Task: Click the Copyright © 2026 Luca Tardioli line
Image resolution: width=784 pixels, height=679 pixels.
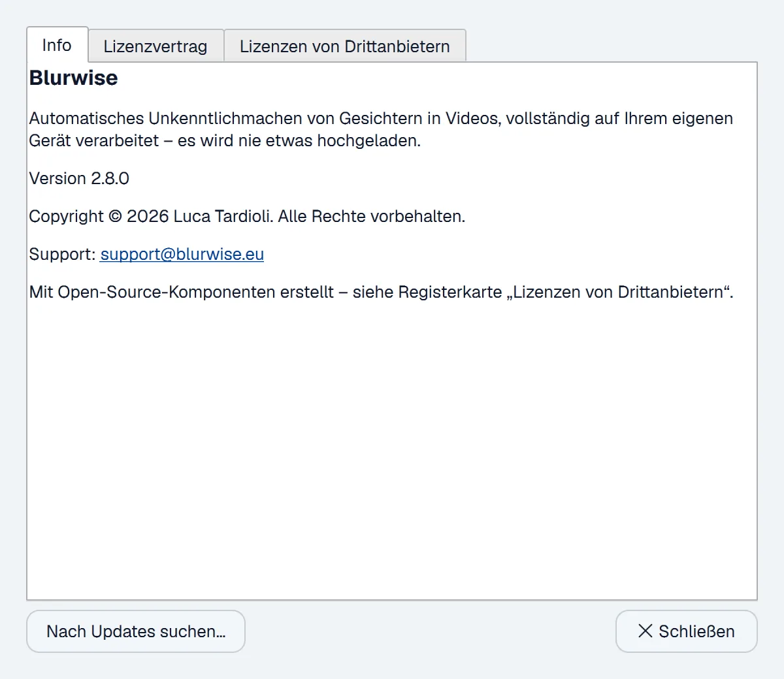Action: click(x=247, y=216)
